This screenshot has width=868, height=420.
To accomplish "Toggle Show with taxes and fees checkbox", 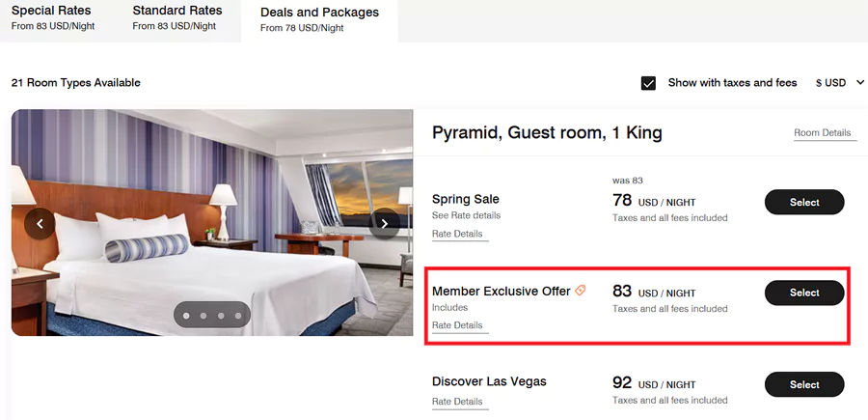I will 649,83.
